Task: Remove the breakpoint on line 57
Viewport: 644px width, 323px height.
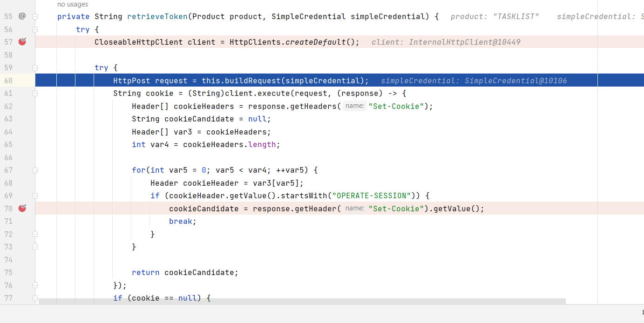Action: coord(22,42)
